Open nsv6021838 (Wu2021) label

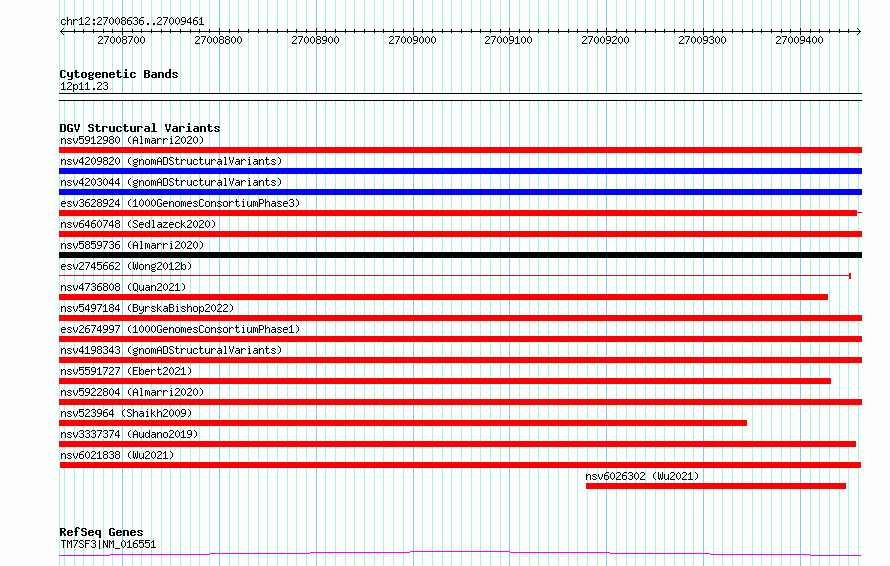117,455
